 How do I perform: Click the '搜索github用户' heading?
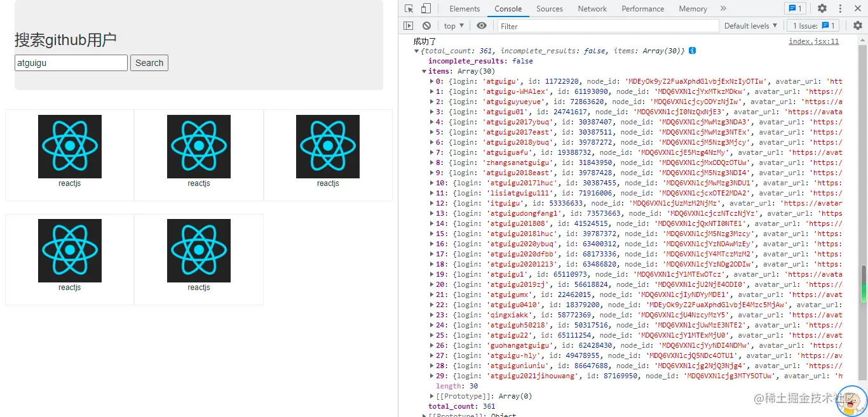(65, 40)
